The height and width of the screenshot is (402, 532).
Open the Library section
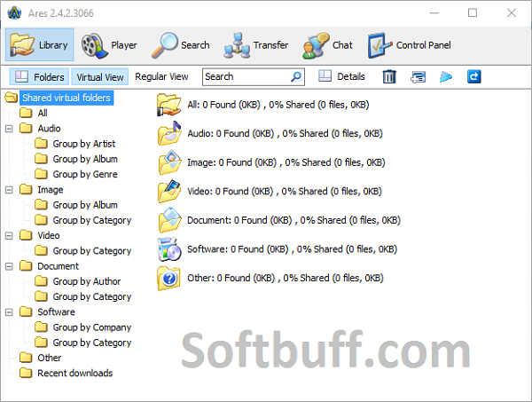pyautogui.click(x=39, y=45)
